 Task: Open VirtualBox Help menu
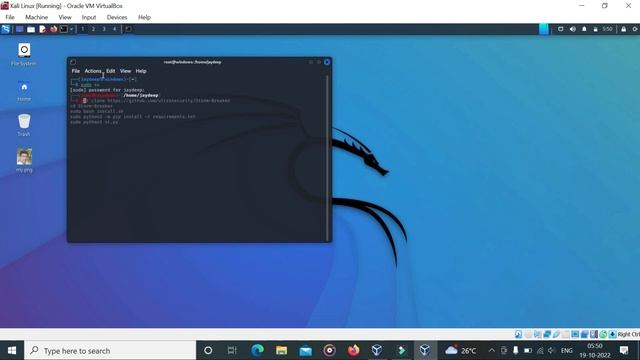[144, 17]
